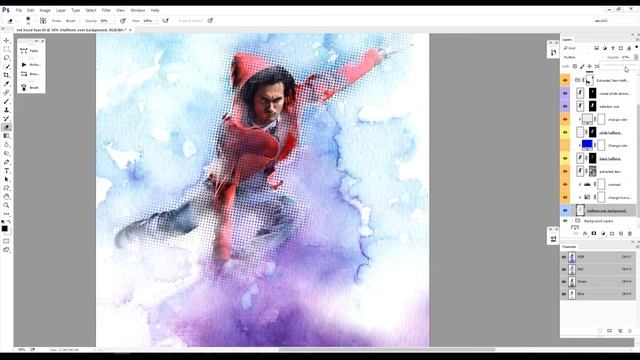Select the Blur tool
Image resolution: width=640 pixels, height=360 pixels.
tap(6, 144)
